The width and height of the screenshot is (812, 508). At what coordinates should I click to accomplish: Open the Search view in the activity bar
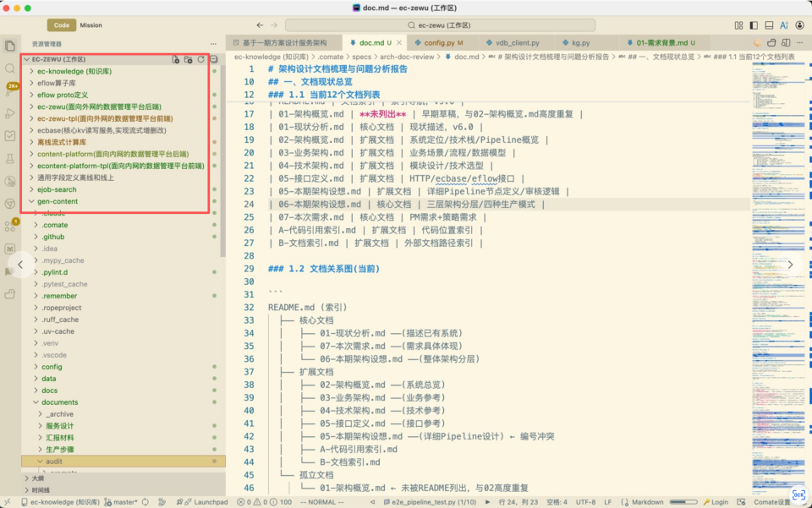10,68
